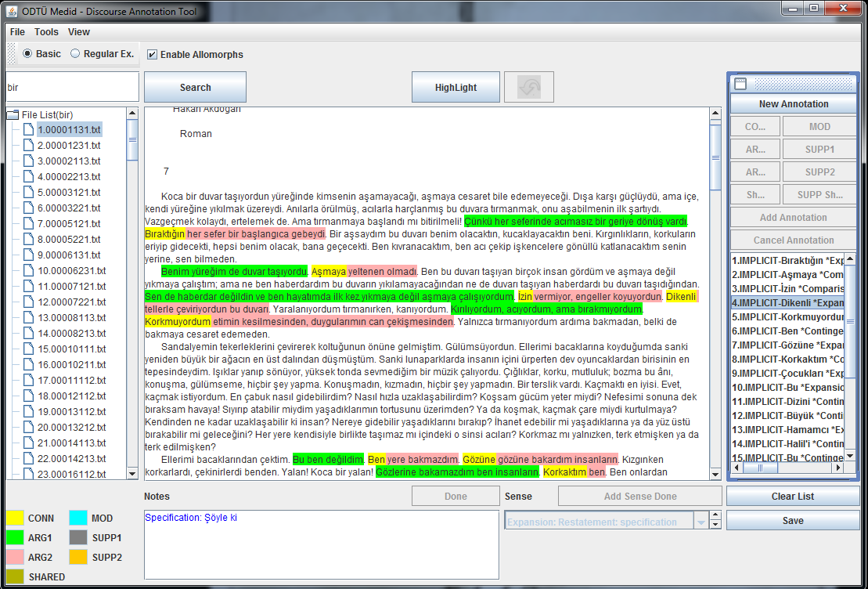This screenshot has width=868, height=589.
Task: Click the File List(bir) folder icon
Action: click(13, 114)
